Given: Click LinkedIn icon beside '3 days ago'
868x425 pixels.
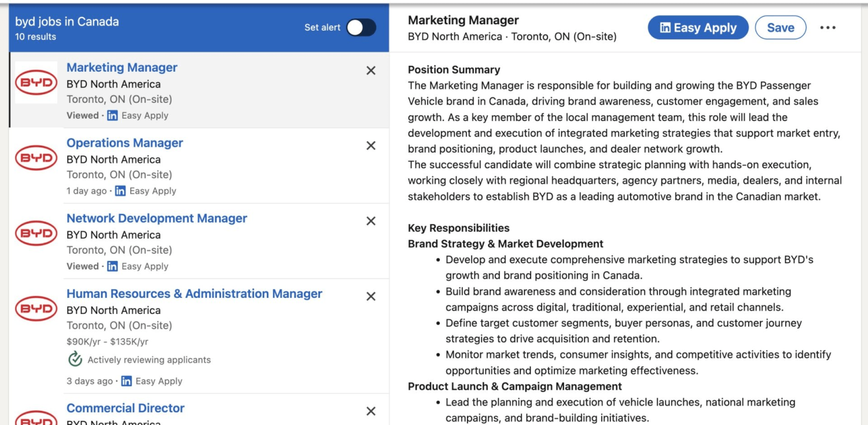Looking at the screenshot, I should click(126, 381).
